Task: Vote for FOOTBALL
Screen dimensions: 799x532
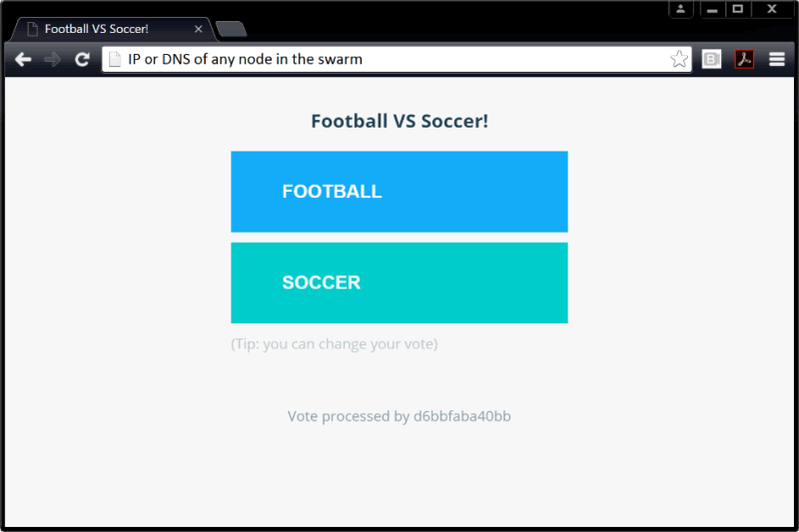Action: (x=399, y=192)
